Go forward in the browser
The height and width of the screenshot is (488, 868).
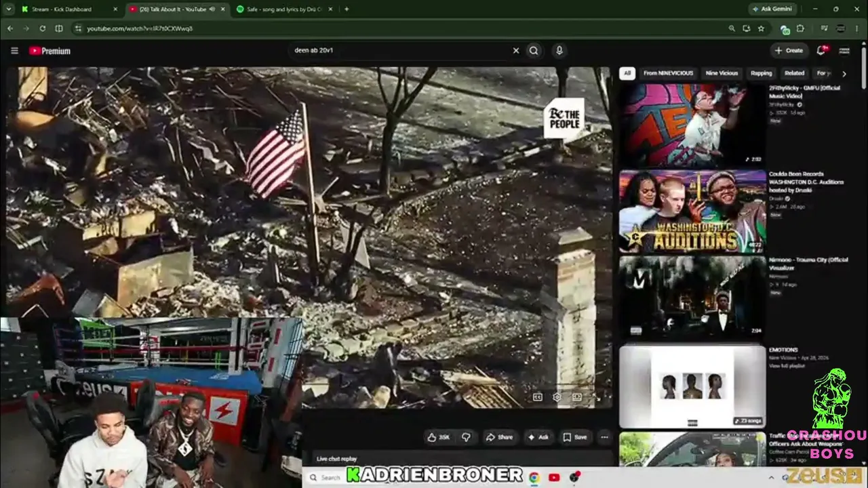click(26, 28)
